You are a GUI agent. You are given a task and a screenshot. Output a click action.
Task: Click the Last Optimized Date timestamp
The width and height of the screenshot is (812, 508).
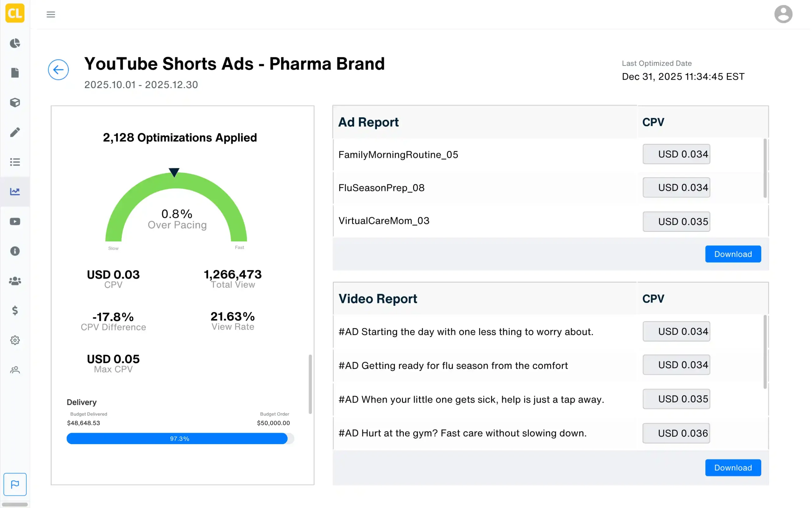click(x=683, y=77)
